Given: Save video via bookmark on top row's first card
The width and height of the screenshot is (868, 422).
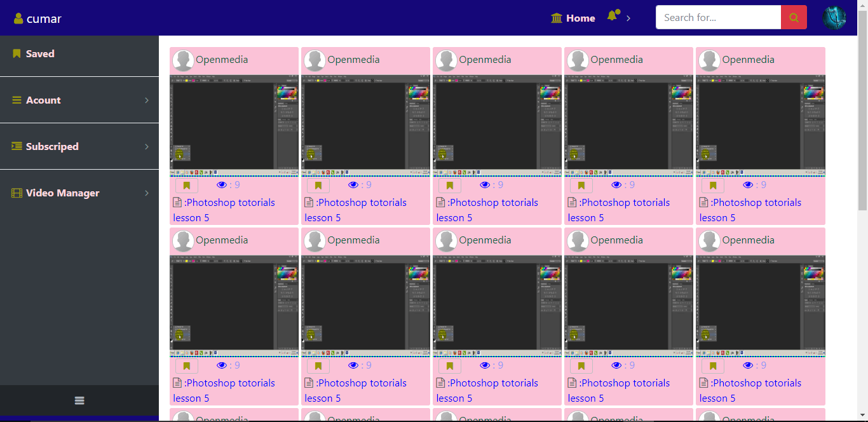Looking at the screenshot, I should coord(187,186).
